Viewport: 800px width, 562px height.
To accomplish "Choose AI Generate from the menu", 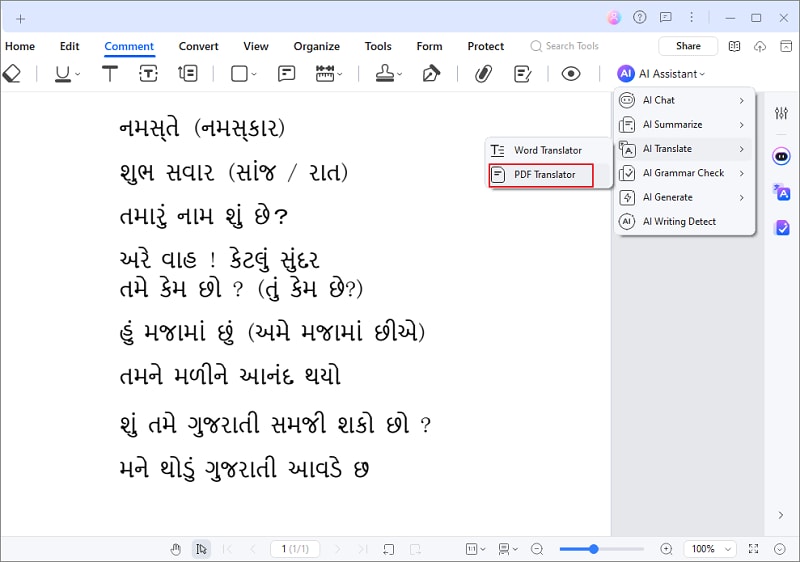I will point(684,197).
